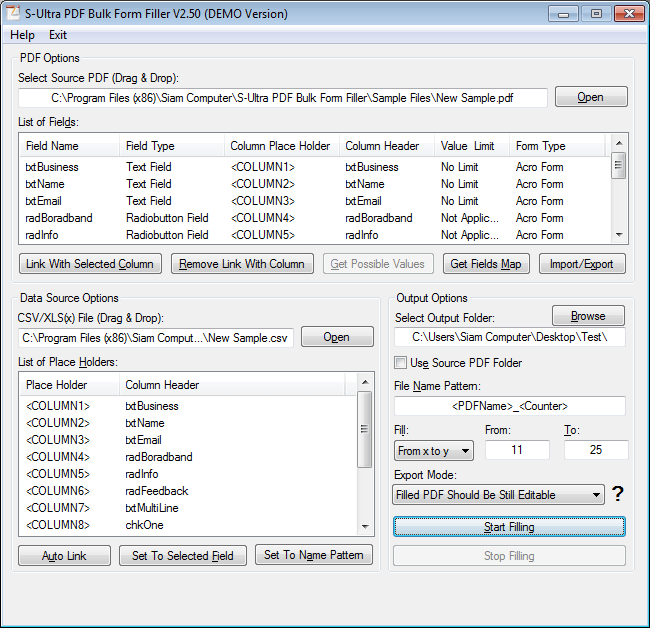Click Place Holders list scrollbar down arrow
This screenshot has height=628, width=650.
365,527
